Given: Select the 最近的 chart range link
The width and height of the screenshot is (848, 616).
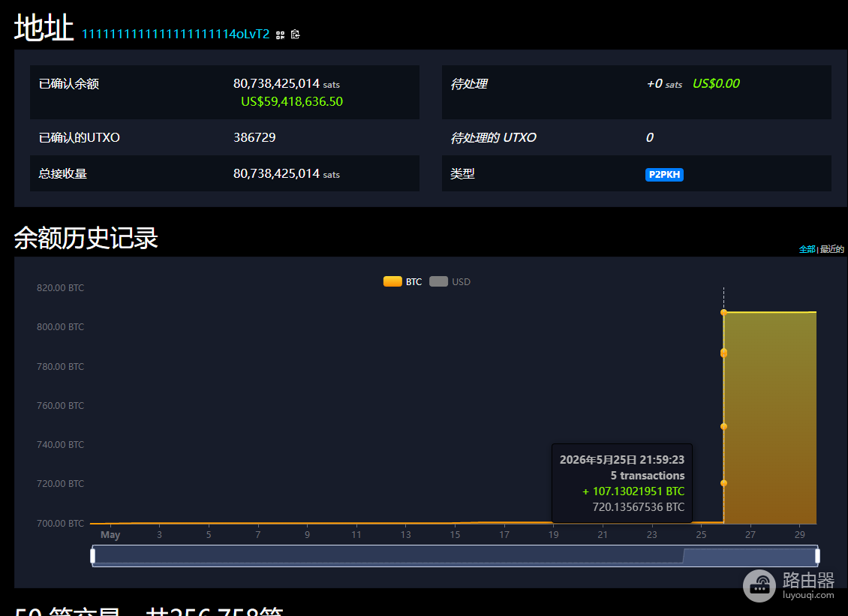Looking at the screenshot, I should coord(831,249).
